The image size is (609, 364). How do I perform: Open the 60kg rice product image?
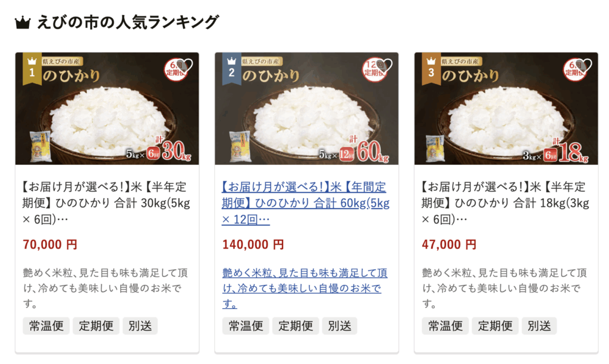click(x=307, y=108)
